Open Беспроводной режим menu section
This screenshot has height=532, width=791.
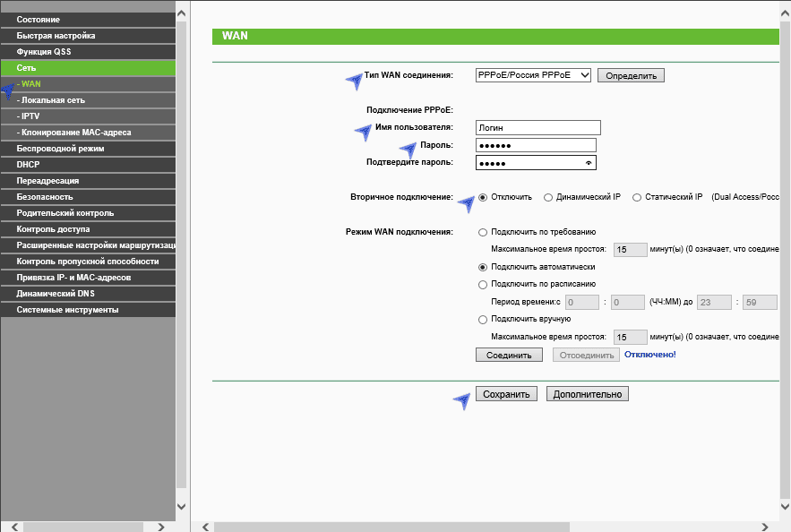pyautogui.click(x=60, y=149)
